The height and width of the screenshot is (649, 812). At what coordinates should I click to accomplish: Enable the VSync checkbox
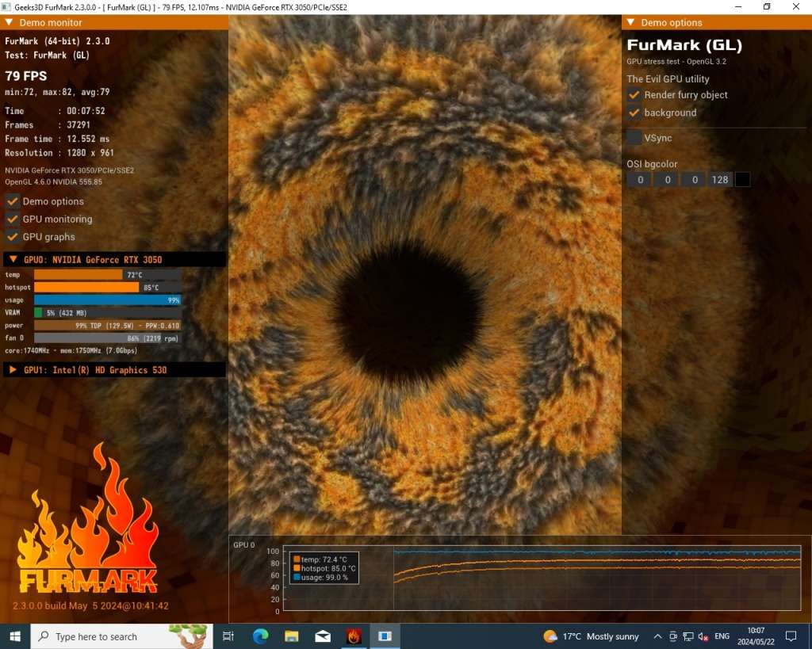coord(634,138)
